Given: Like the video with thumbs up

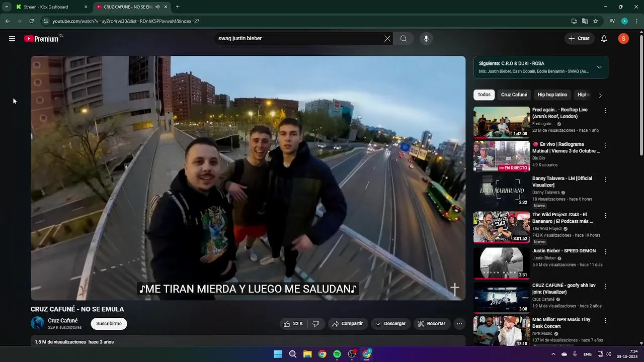Looking at the screenshot, I should [x=293, y=324].
